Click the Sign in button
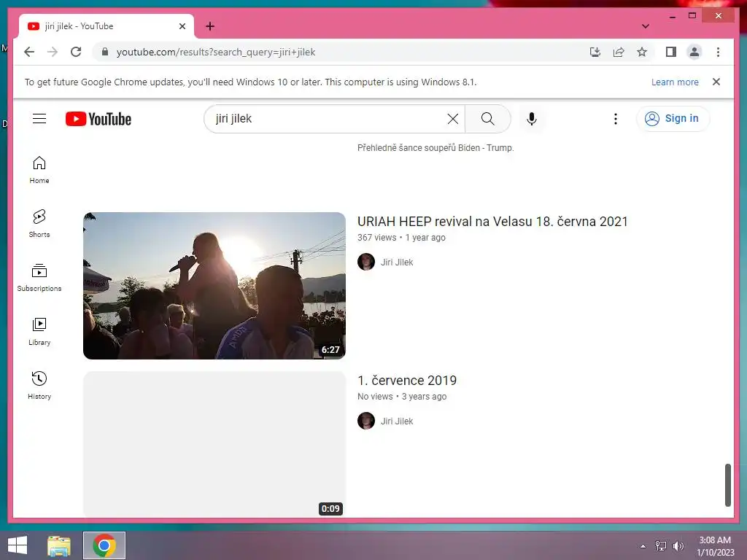 pyautogui.click(x=673, y=119)
